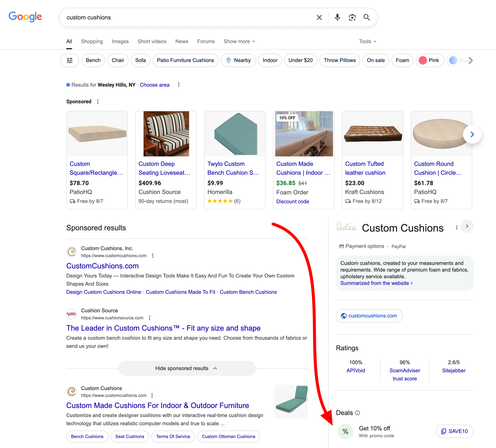
Task: Toggle Patio Furniture Cushions filter chip
Action: pyautogui.click(x=186, y=60)
